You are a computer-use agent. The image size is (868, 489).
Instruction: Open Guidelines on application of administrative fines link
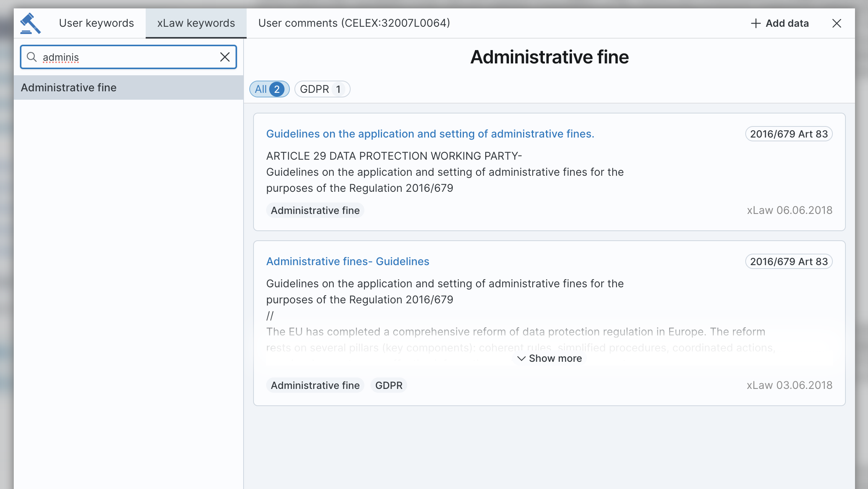coord(430,134)
